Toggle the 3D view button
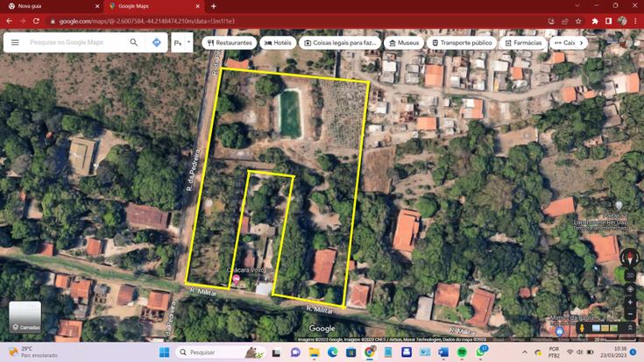 630,275
